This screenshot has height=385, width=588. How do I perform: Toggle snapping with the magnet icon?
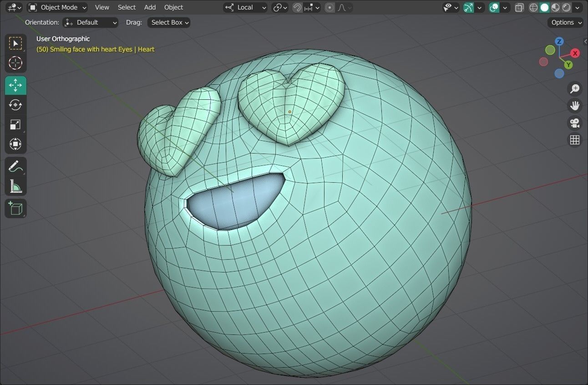296,7
